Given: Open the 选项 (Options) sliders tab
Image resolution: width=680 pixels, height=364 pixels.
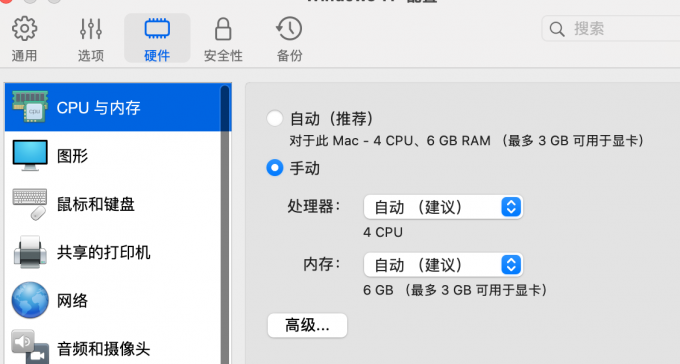Looking at the screenshot, I should [x=91, y=39].
